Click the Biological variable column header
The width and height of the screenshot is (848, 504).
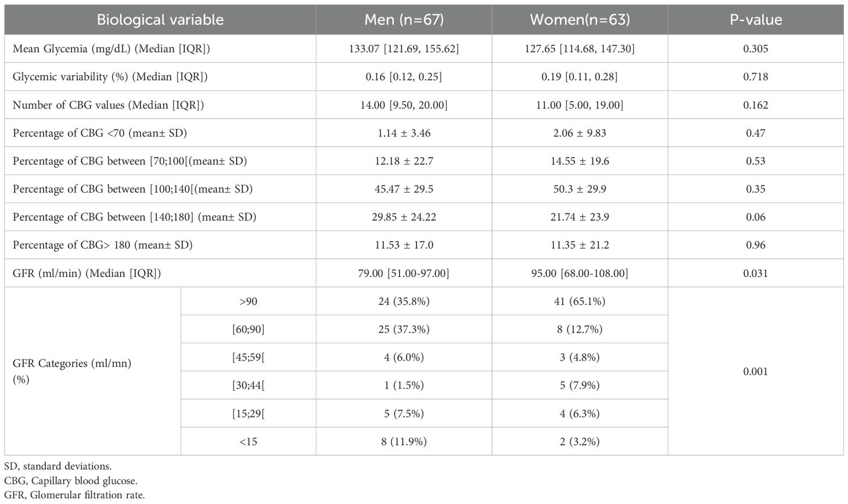click(160, 20)
